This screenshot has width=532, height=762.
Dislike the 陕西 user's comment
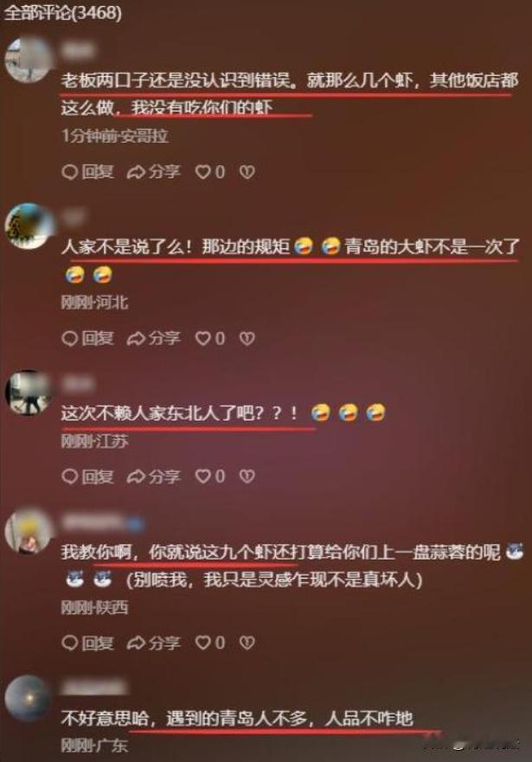click(247, 643)
